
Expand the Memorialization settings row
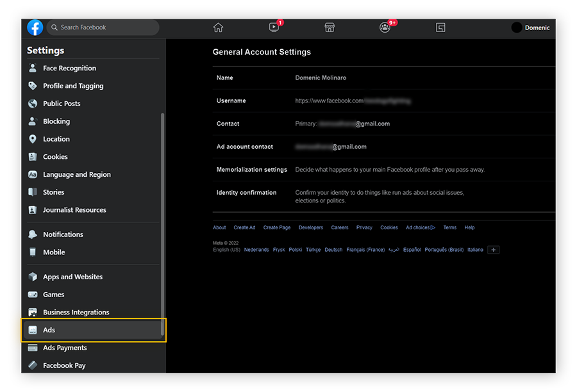click(x=383, y=170)
